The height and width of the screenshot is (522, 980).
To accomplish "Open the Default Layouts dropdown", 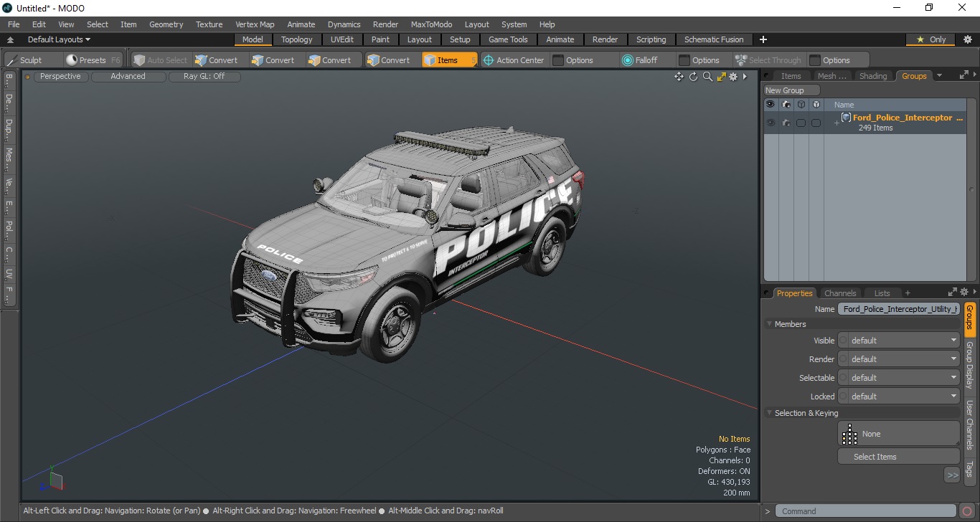I will tap(59, 39).
